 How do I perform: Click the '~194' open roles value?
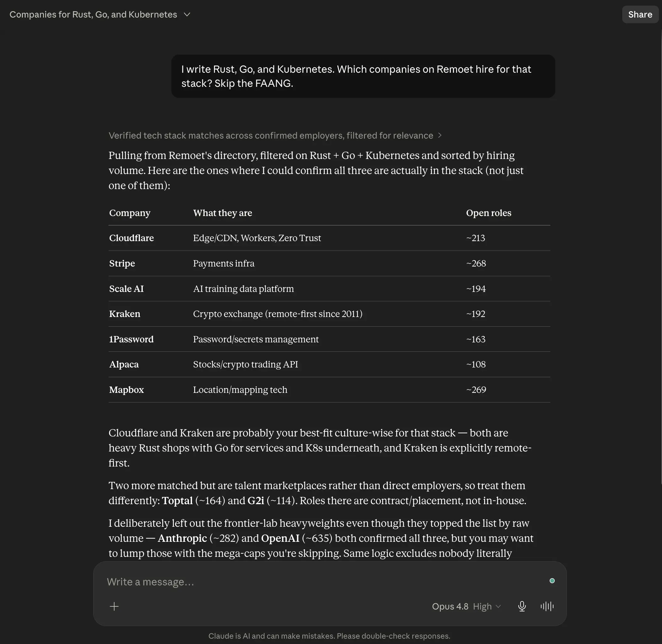point(476,288)
